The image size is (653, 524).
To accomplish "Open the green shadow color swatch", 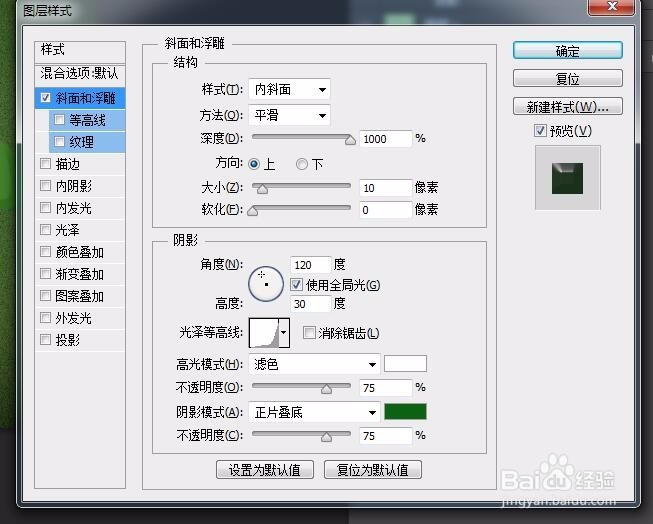I will pyautogui.click(x=405, y=412).
